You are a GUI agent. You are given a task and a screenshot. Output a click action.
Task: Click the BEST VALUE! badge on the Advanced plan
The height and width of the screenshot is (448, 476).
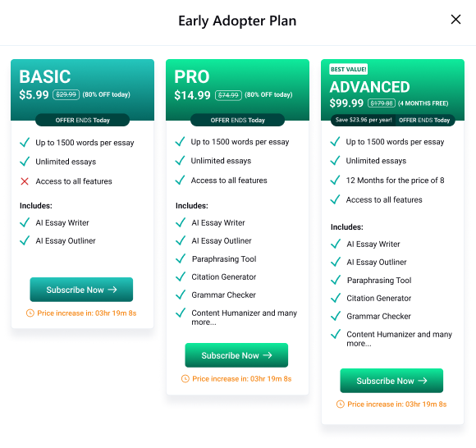pos(349,69)
